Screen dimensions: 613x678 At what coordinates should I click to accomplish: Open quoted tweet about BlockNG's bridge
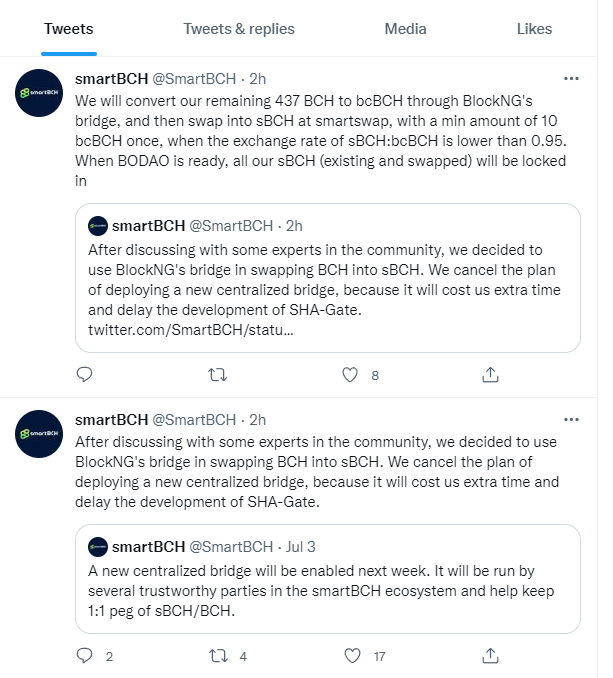[328, 278]
